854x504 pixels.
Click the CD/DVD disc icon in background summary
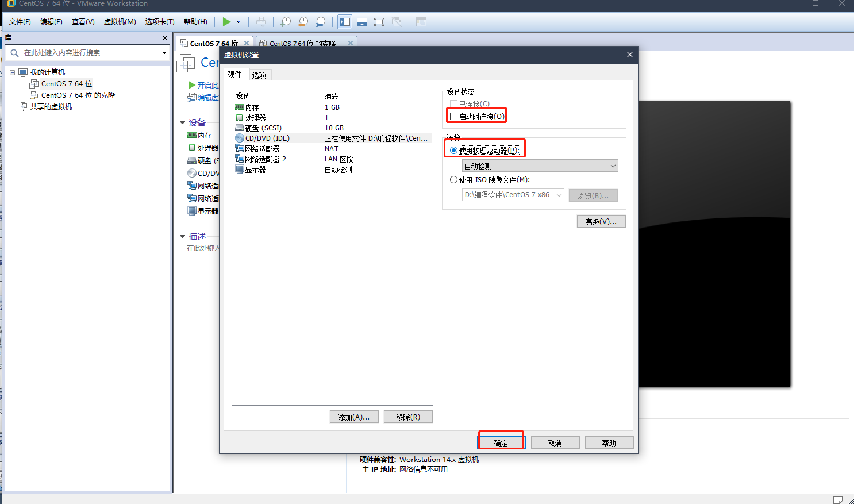click(x=192, y=173)
